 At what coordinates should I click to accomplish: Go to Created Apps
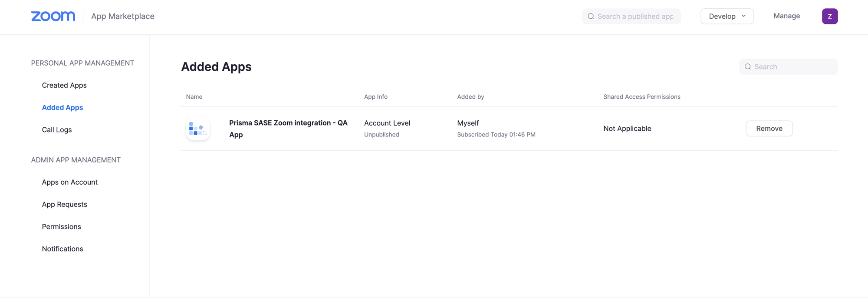tap(64, 85)
